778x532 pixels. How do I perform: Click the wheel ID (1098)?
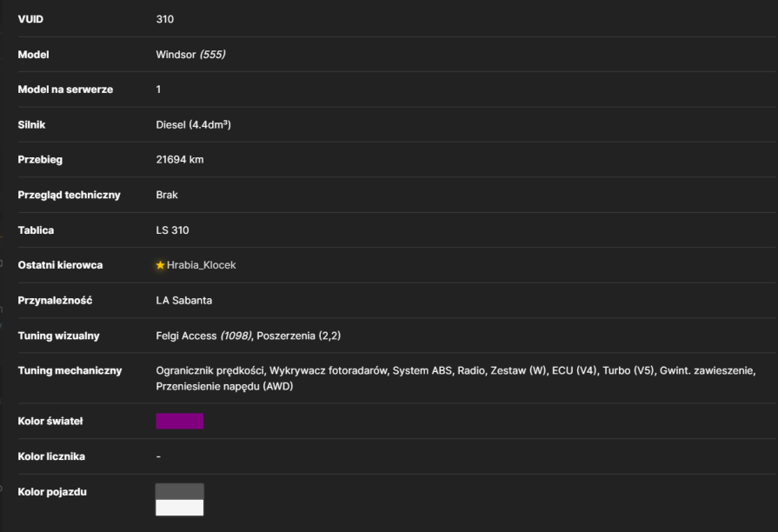pos(236,336)
